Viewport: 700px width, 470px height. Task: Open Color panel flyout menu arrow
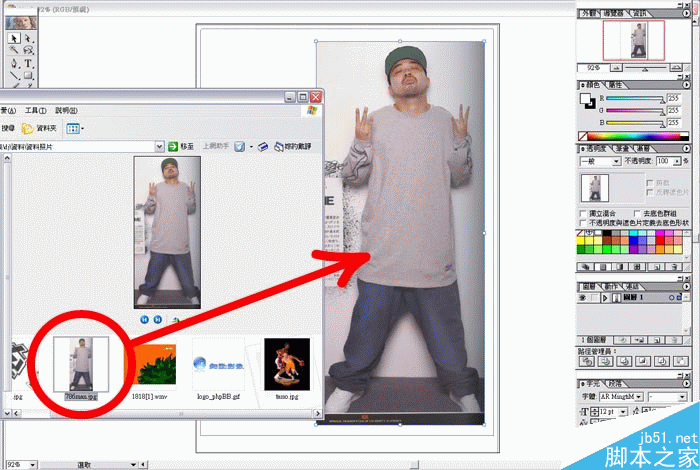(686, 84)
